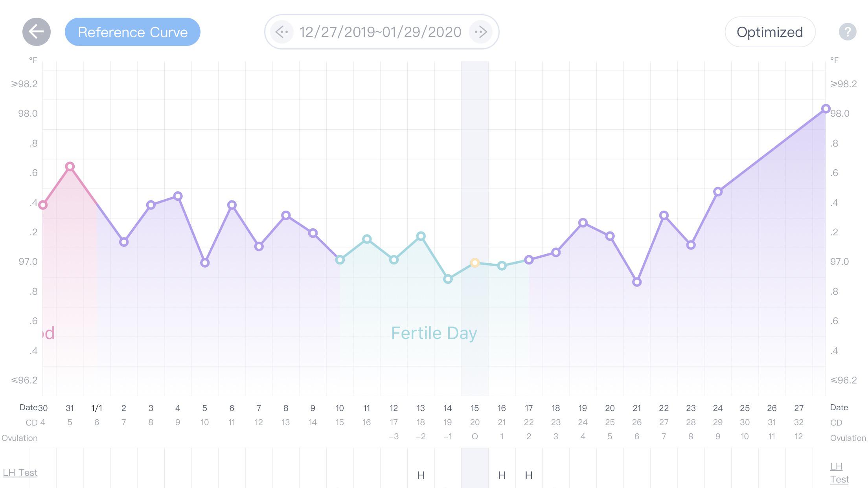
Task: Click the lowest teal point on Jan 14
Action: pyautogui.click(x=448, y=279)
